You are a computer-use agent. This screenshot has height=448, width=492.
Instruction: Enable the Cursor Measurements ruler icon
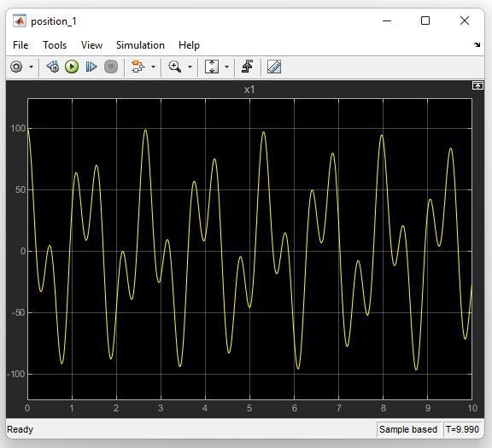tap(274, 67)
